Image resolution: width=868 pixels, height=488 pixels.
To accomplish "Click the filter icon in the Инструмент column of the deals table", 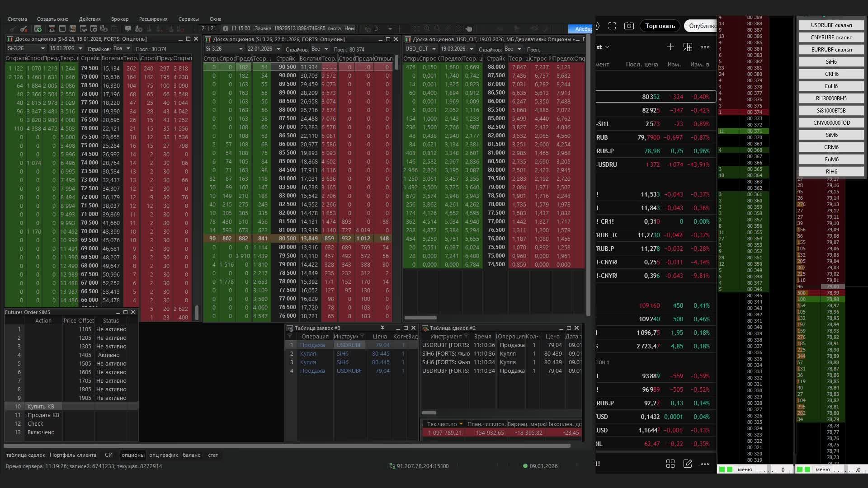I will (466, 337).
